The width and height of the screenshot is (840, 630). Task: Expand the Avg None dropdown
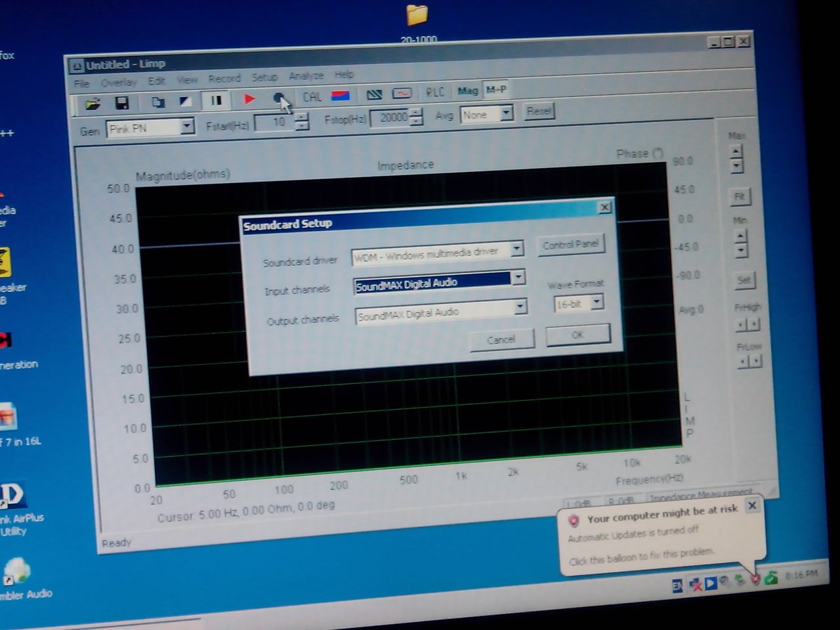506,114
